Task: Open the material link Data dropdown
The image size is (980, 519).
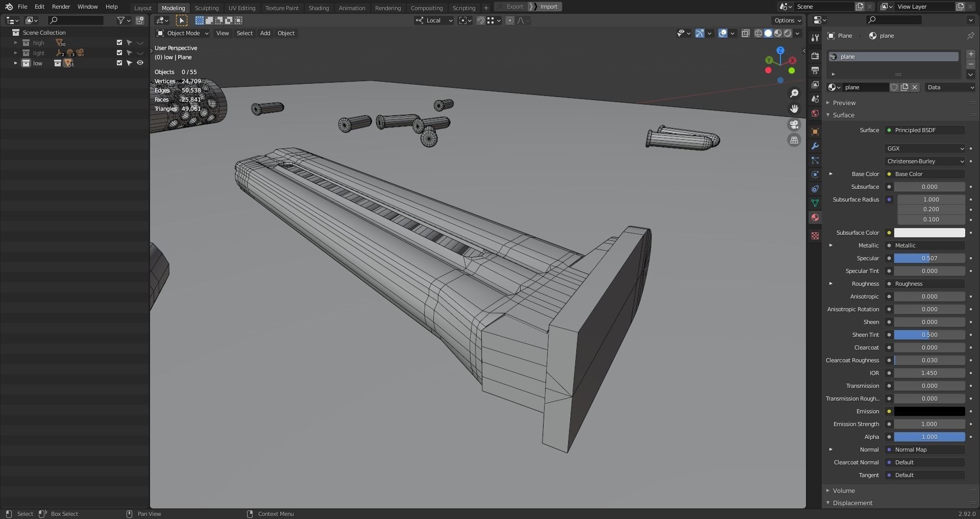Action: coord(950,87)
